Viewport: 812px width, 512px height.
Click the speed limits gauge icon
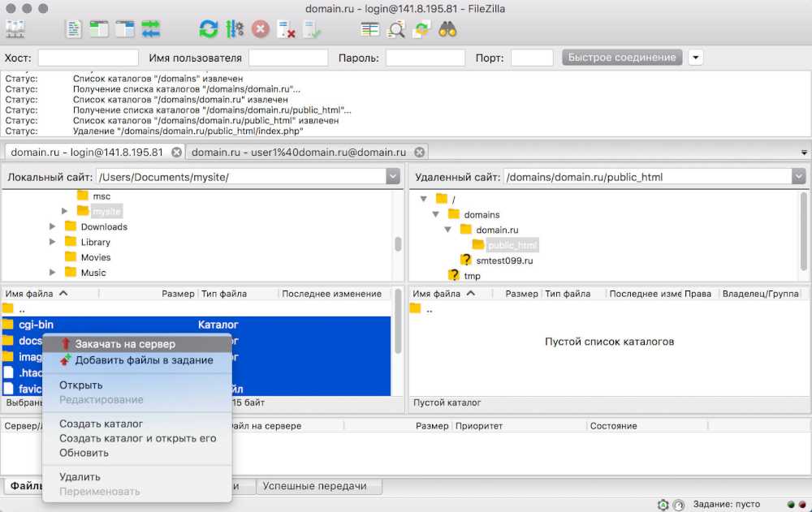click(679, 505)
